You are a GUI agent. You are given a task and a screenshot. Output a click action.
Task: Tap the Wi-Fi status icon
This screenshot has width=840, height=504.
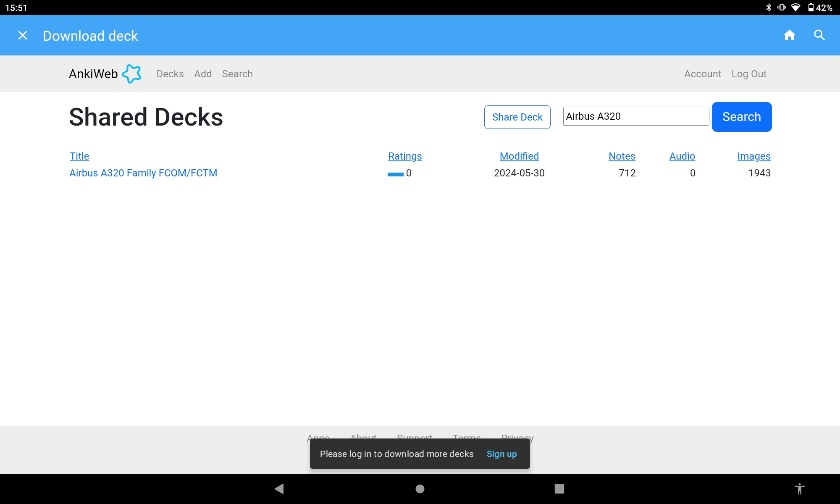tap(796, 8)
